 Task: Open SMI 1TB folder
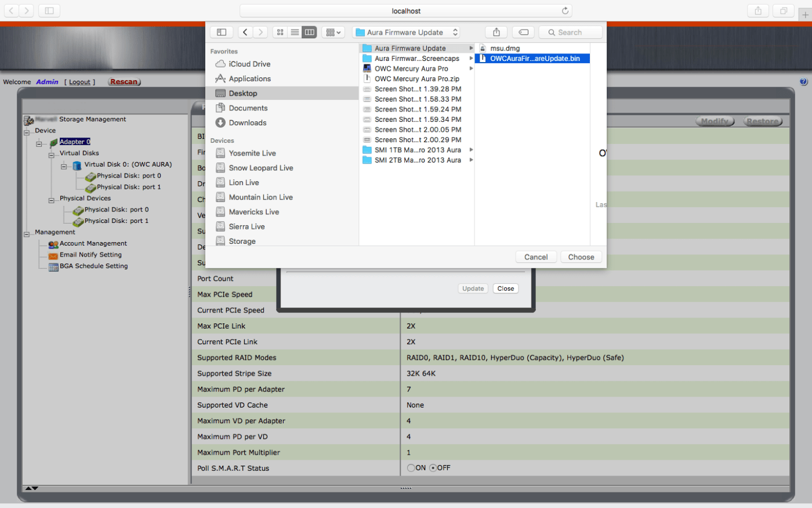pos(417,150)
